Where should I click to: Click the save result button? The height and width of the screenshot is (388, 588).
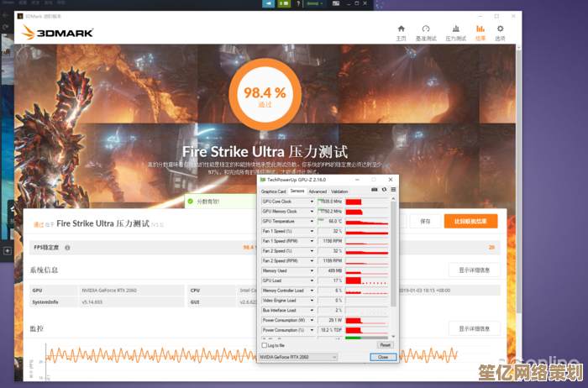[425, 221]
